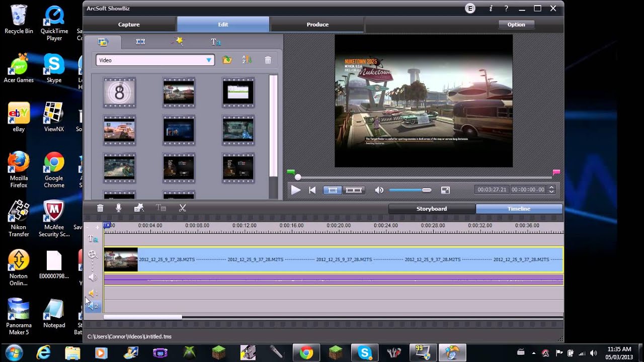
Task: Open Skype desktop icon
Action: coord(54,68)
